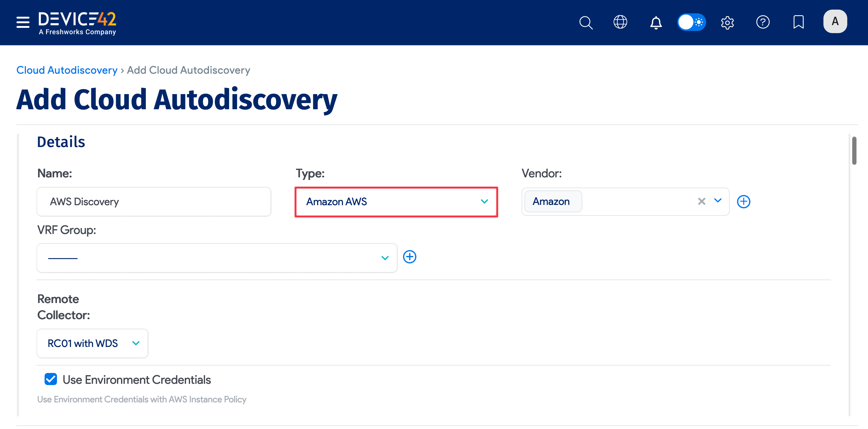Screen dimensions: 868x429
Task: Open the global search
Action: pos(586,23)
